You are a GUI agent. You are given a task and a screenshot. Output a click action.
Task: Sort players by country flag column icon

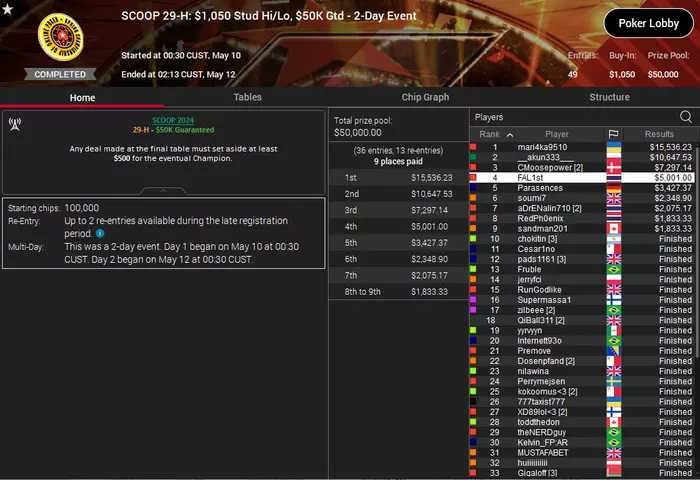click(613, 134)
